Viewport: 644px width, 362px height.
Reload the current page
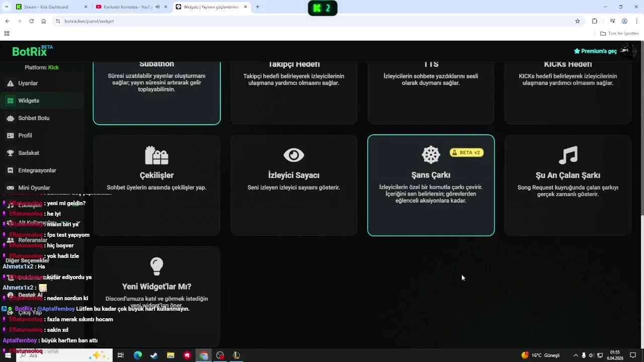tap(32, 21)
